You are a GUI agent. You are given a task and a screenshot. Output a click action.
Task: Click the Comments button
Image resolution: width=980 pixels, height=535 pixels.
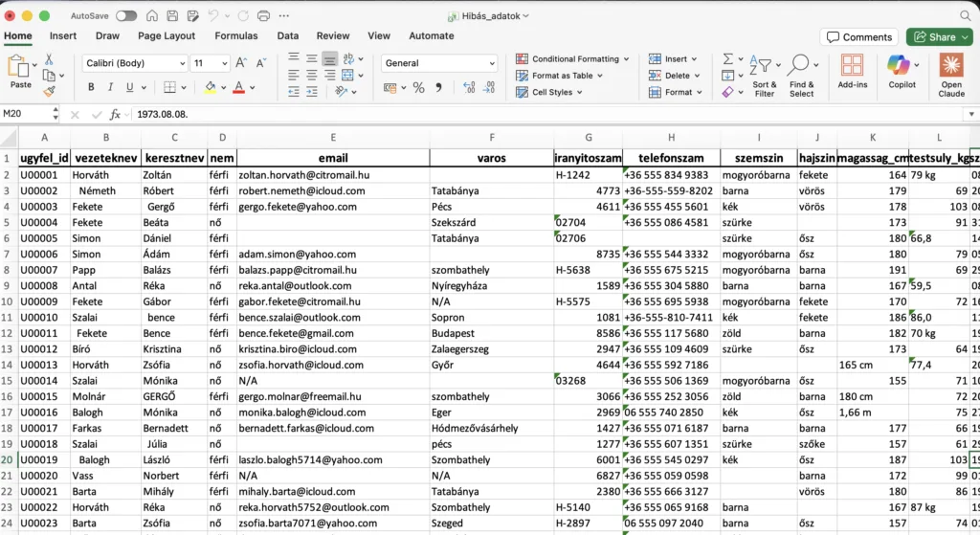(x=858, y=37)
